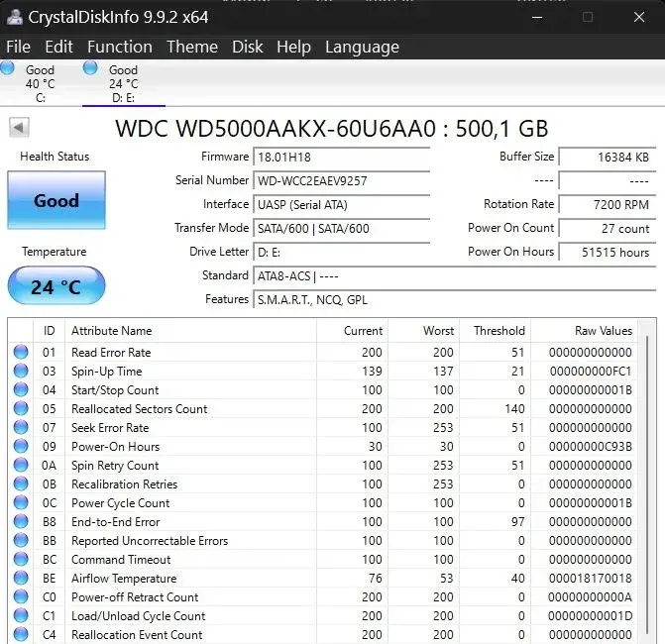
Task: Maximize the CrystalDiskInfo window
Action: click(588, 18)
